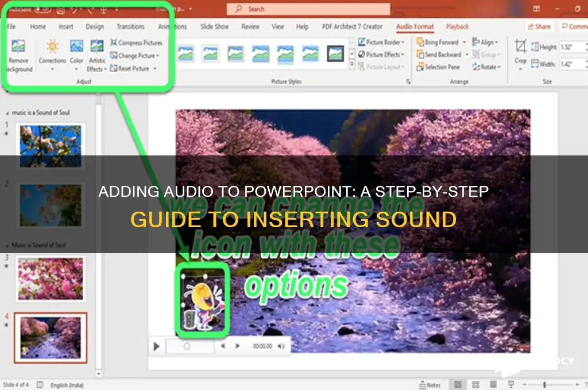Click in the Search box
This screenshot has height=390, width=588.
point(308,9)
